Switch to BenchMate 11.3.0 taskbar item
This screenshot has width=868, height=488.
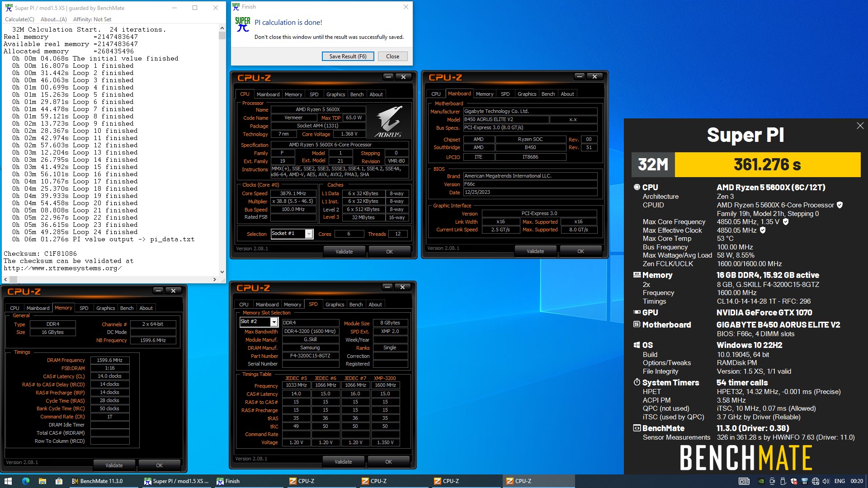click(103, 481)
